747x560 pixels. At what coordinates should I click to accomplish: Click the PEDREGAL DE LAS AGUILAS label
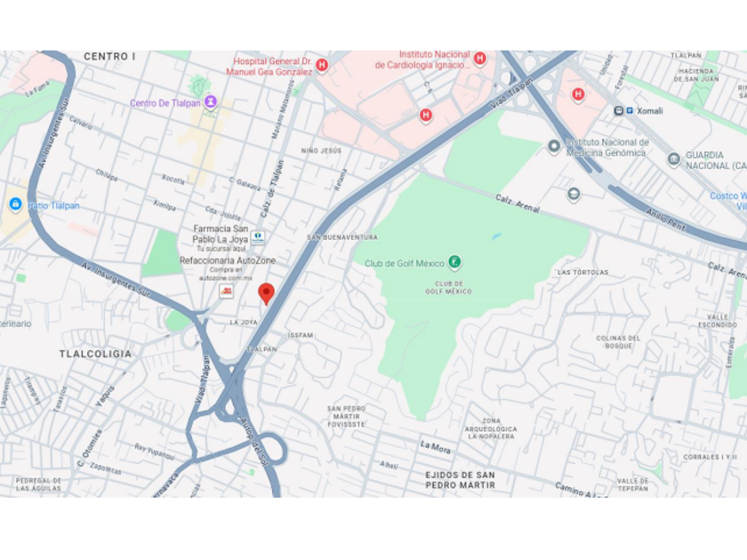coord(38,484)
